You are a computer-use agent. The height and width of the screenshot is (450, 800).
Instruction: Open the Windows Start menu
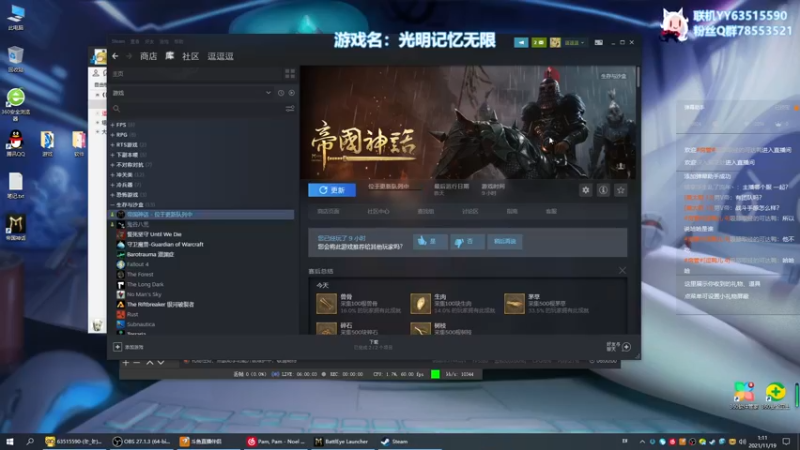(x=10, y=441)
